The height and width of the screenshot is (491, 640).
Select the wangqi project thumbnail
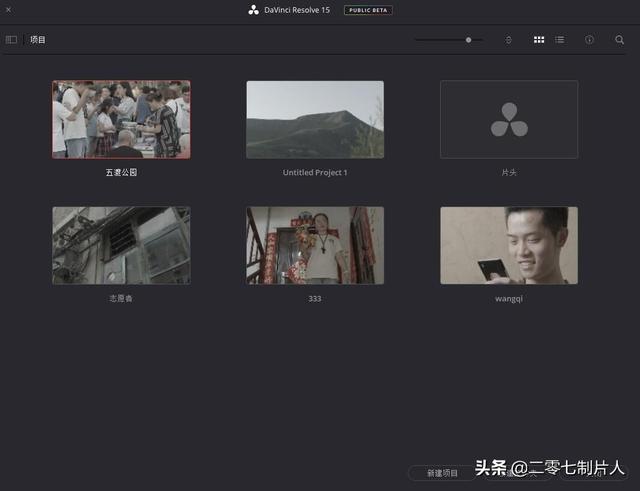509,245
